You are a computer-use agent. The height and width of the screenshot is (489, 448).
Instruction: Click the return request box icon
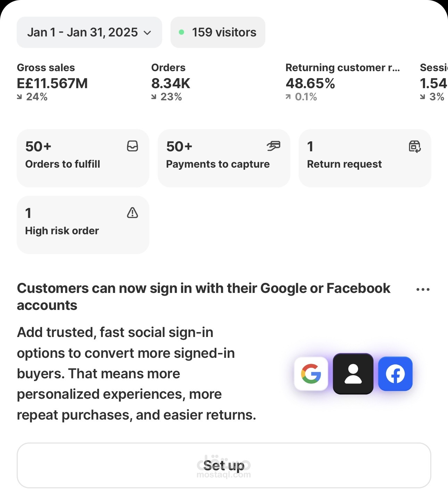[415, 146]
